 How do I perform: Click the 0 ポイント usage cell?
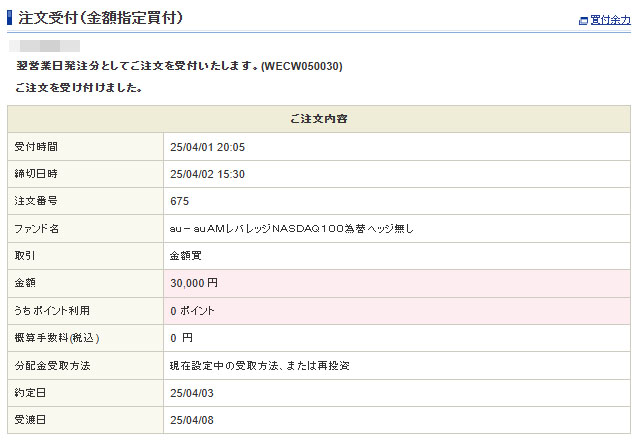pyautogui.click(x=192, y=311)
